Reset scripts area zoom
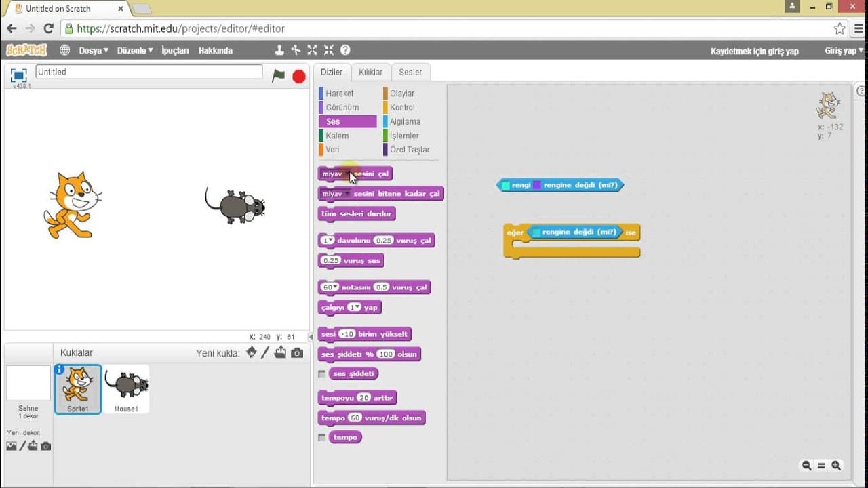The width and height of the screenshot is (868, 488). [x=821, y=466]
